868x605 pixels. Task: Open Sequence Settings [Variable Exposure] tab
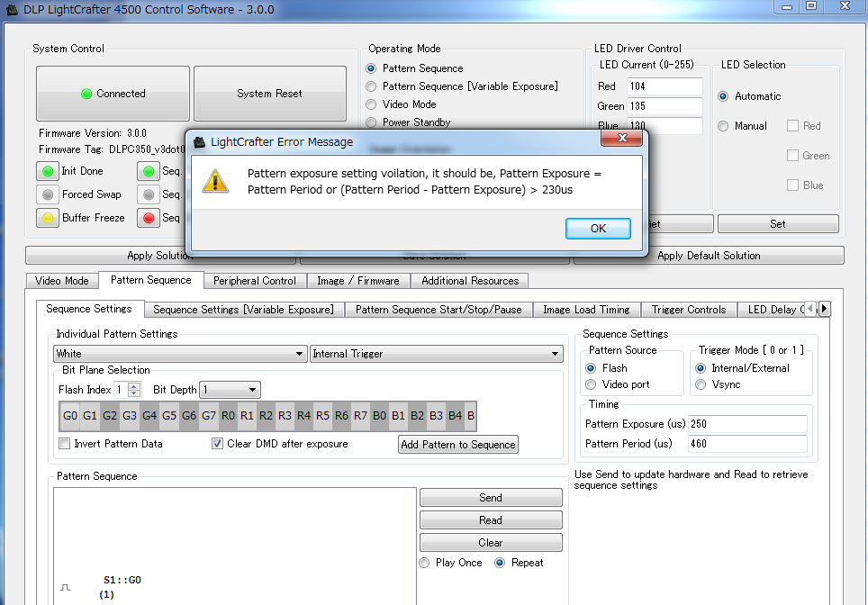point(244,310)
